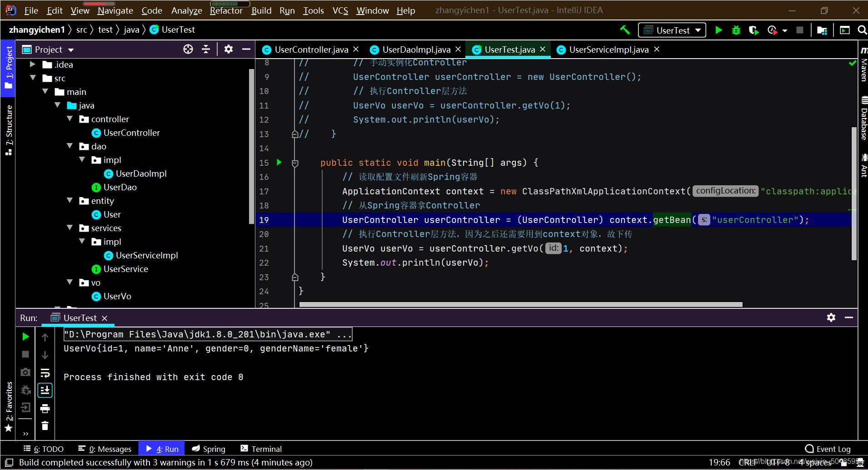Screen dimensions: 868x470
Task: Open the UserTest run configuration dropdown
Action: [x=672, y=30]
